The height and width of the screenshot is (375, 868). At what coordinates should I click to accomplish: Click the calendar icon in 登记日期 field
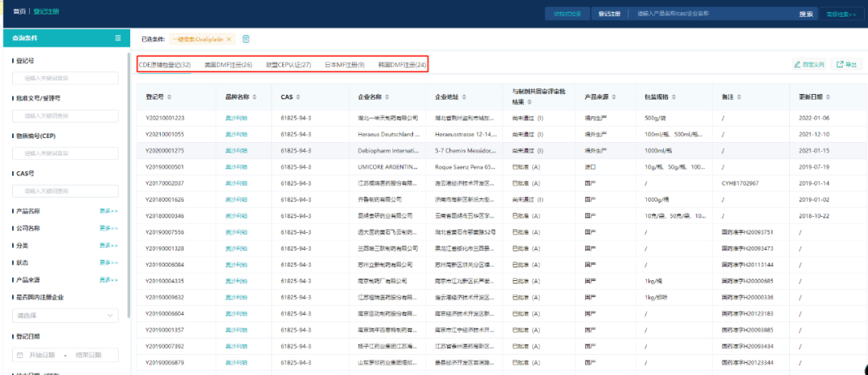[x=20, y=355]
